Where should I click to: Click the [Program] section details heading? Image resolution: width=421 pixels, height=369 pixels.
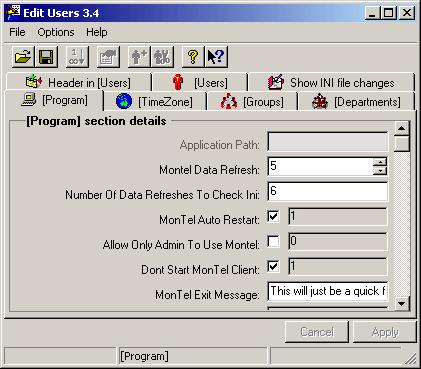pos(96,121)
